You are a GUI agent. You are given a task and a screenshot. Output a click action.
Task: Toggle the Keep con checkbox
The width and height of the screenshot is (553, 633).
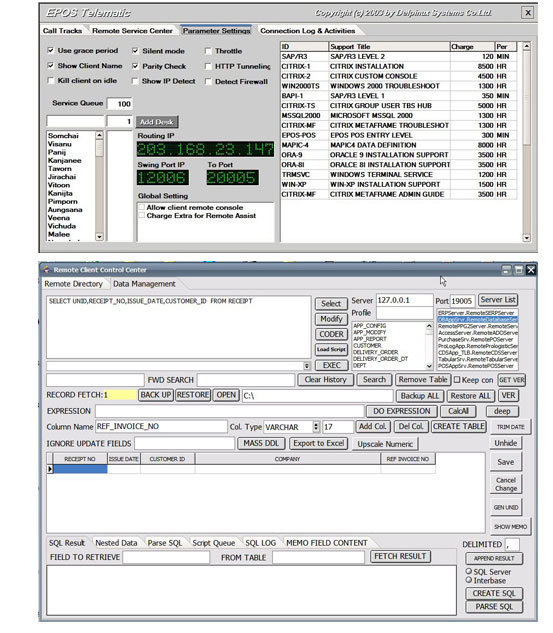pyautogui.click(x=457, y=380)
